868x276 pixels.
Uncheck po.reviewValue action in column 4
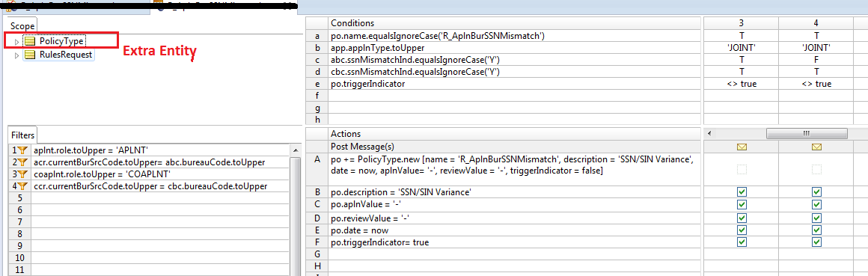[x=816, y=218]
